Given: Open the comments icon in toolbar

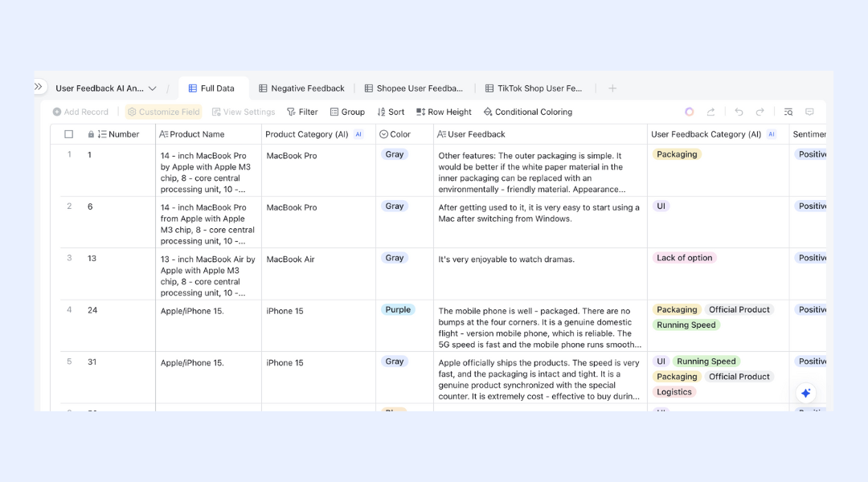Looking at the screenshot, I should point(809,112).
